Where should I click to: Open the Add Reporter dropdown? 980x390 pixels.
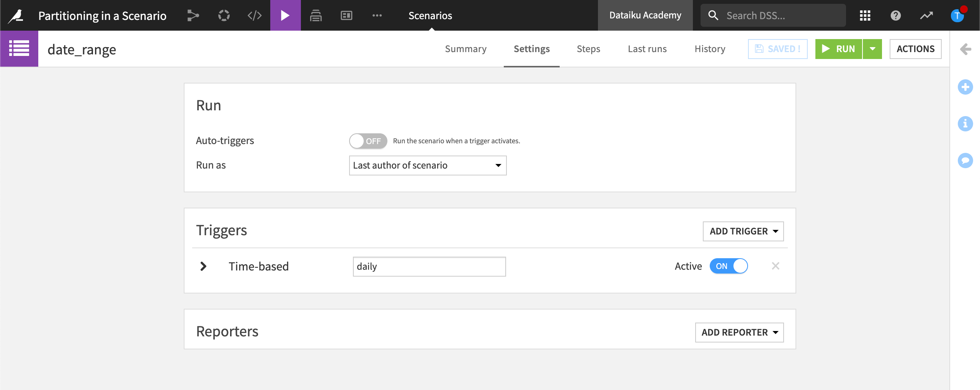coord(739,333)
